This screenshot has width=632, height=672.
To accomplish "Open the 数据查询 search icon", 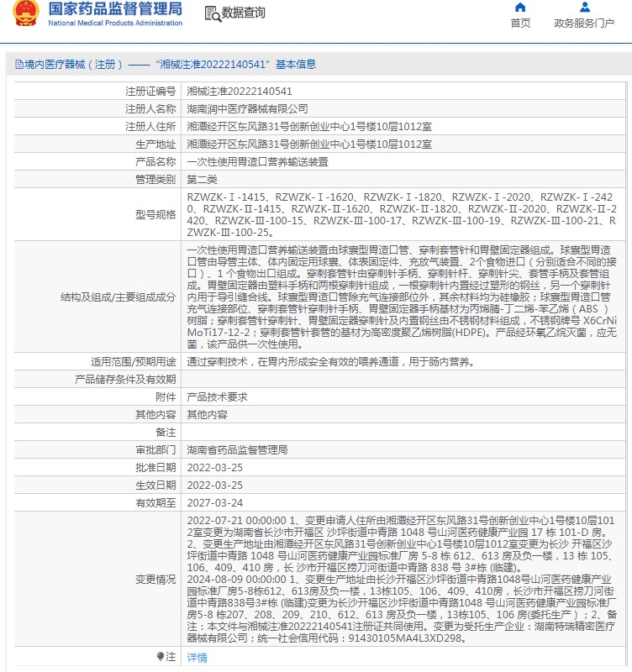I will click(213, 13).
